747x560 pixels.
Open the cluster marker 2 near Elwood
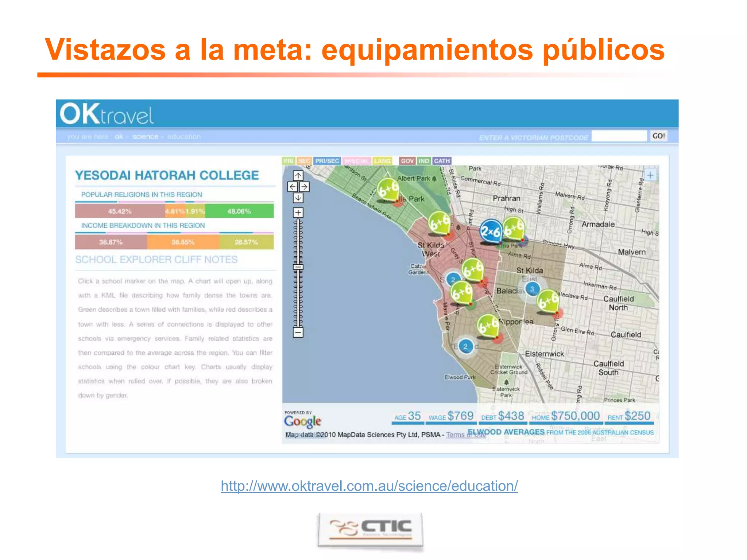click(465, 346)
